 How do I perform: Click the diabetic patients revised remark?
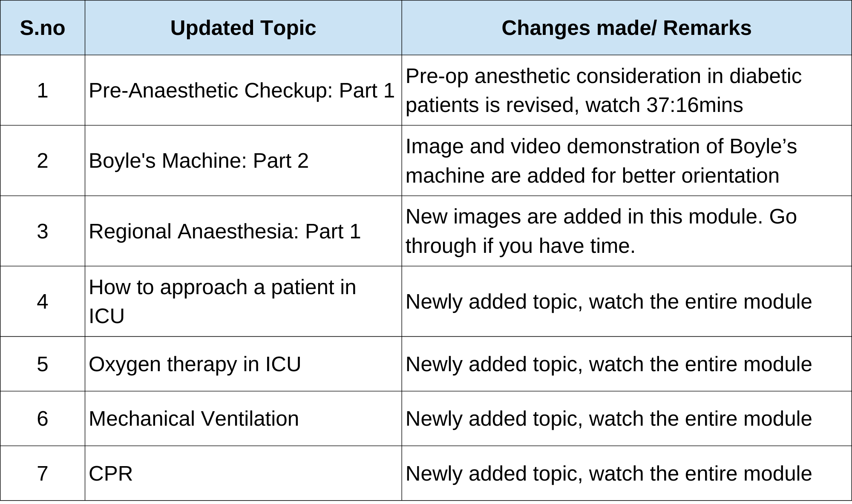pyautogui.click(x=603, y=91)
